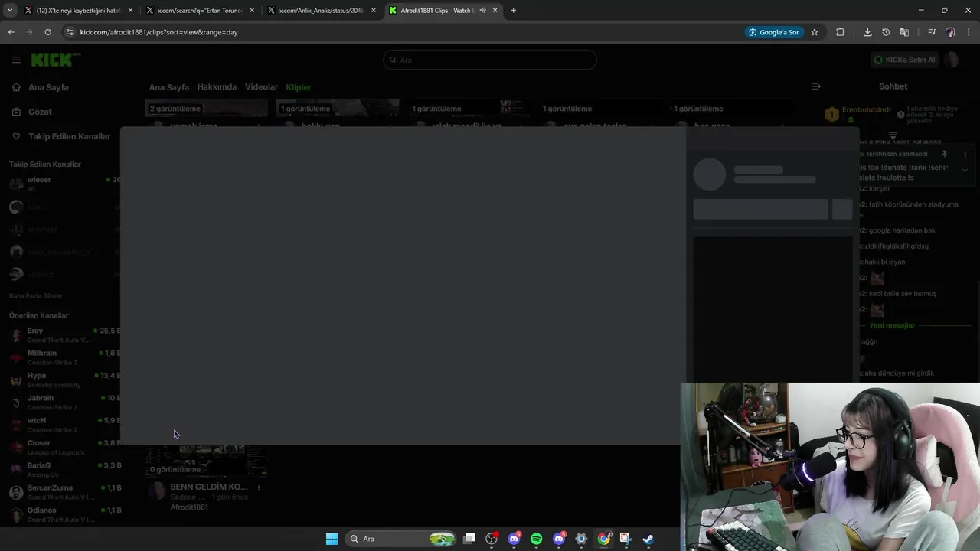Click the Google'a Sor lens button
The width and height of the screenshot is (980, 551).
tap(774, 32)
